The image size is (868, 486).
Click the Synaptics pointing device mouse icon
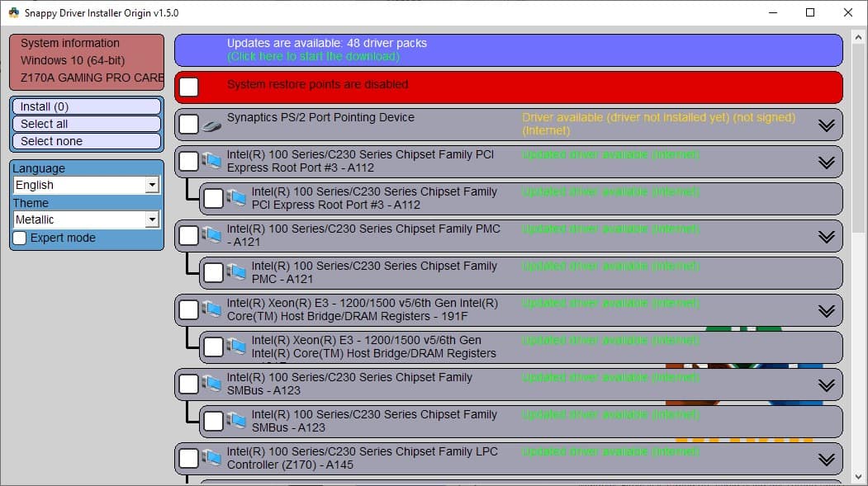[211, 126]
